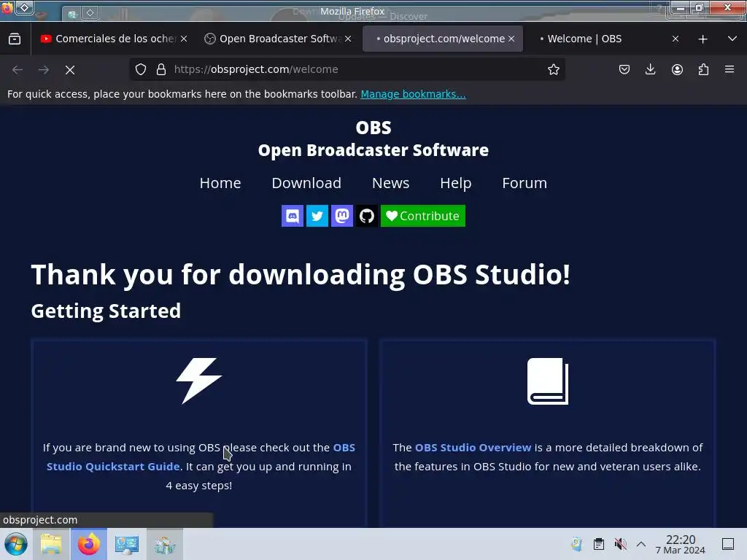The width and height of the screenshot is (747, 560).
Task: Open the Forum nav link
Action: click(x=525, y=183)
